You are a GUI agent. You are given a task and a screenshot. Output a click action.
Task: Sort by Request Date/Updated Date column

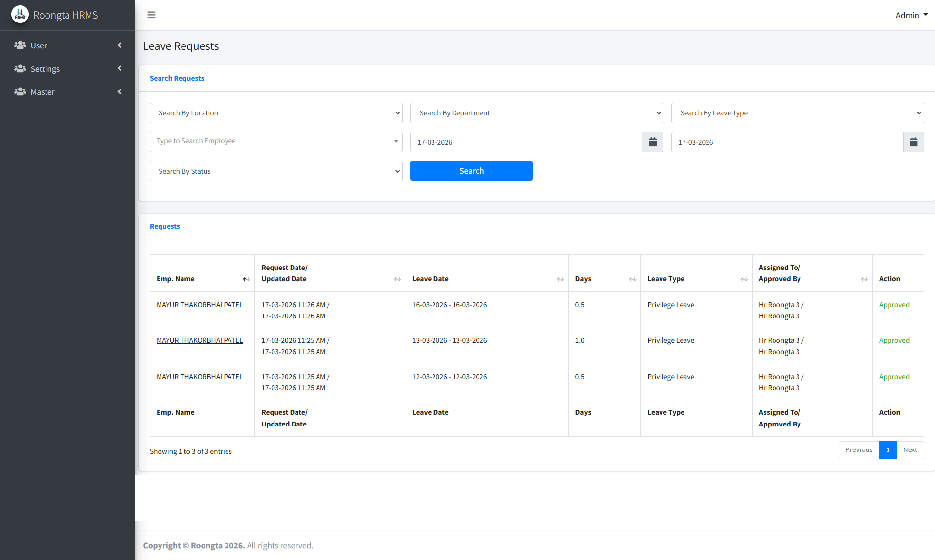pos(397,279)
